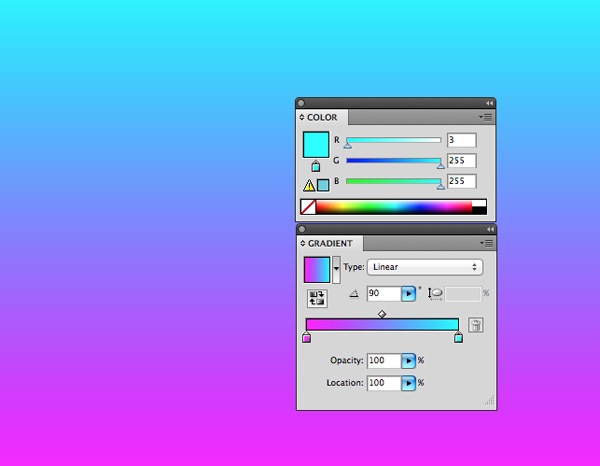Collapse the Color panel with double arrows
Screen dimensions: 600x466
(x=489, y=103)
